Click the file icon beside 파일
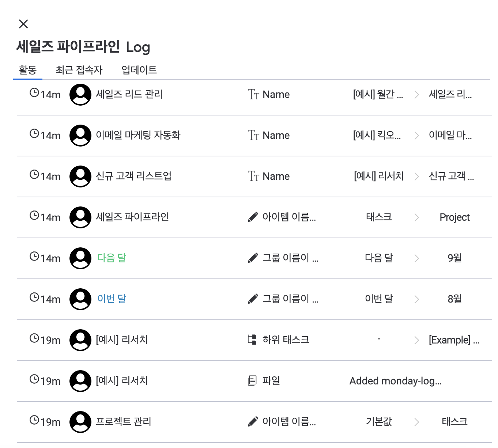The width and height of the screenshot is (498, 448). (252, 381)
